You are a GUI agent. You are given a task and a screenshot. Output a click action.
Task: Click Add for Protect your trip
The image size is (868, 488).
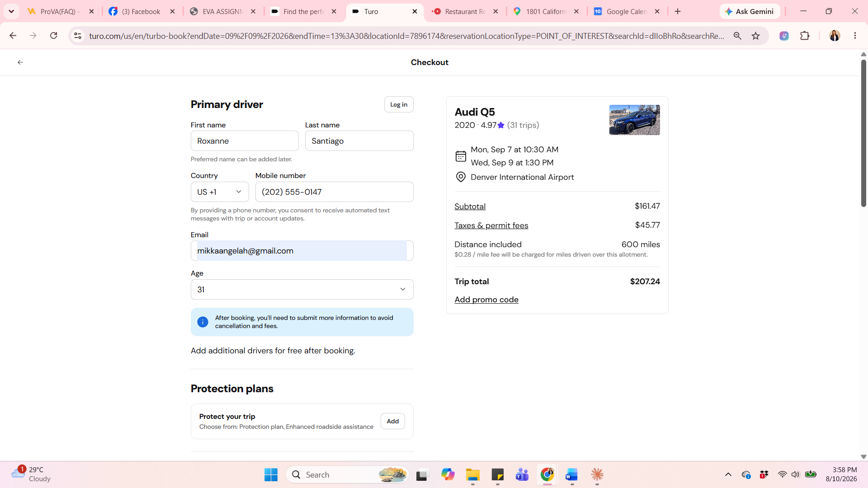coord(392,421)
